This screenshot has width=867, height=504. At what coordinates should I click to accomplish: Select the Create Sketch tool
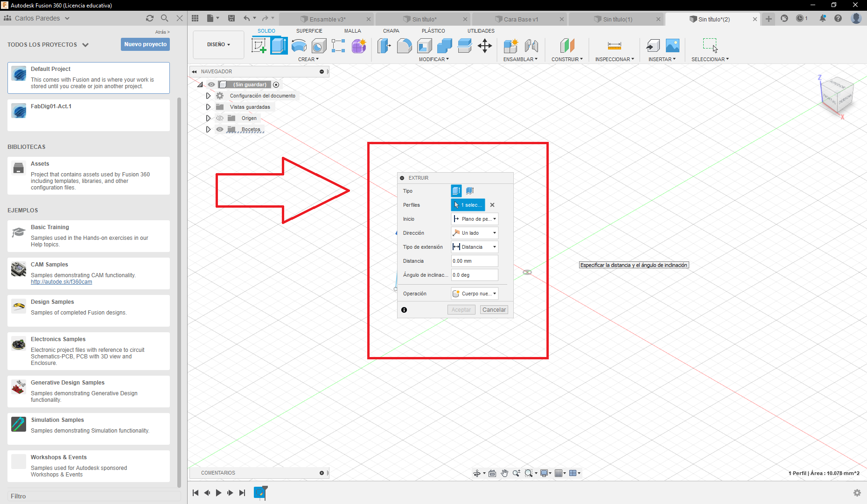(259, 46)
